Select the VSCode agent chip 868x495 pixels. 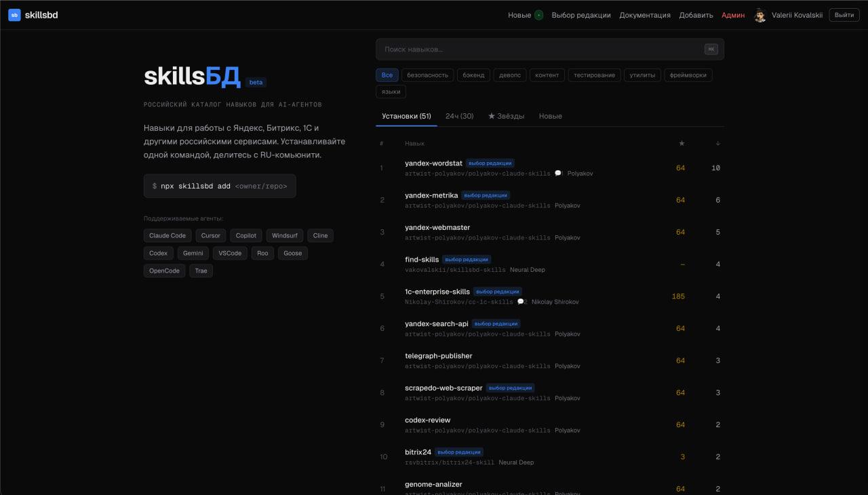230,253
